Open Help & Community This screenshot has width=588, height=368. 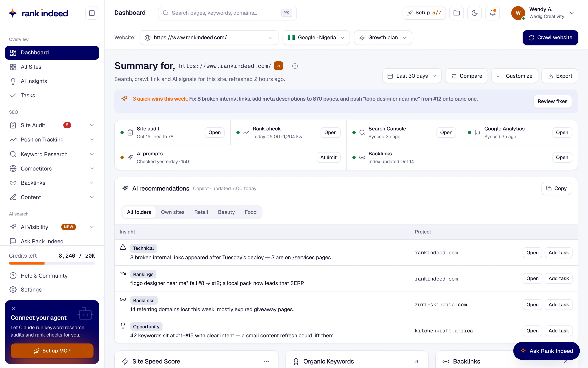click(x=52, y=276)
